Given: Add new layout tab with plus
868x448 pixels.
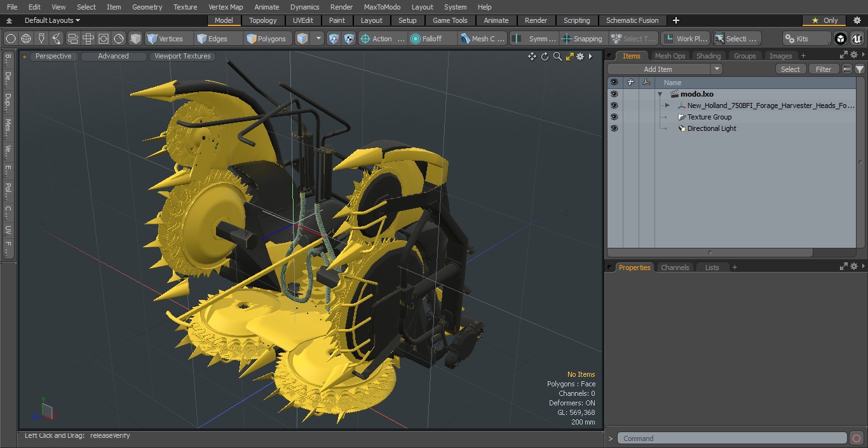Looking at the screenshot, I should pyautogui.click(x=675, y=20).
